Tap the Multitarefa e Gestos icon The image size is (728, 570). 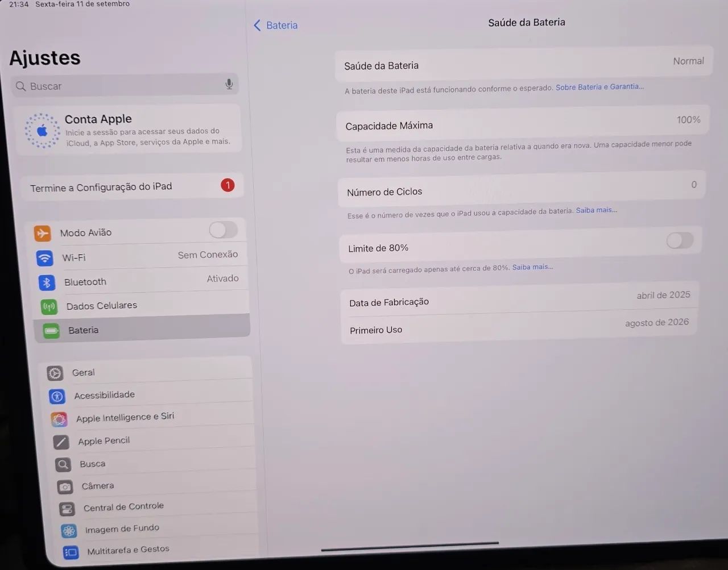(71, 552)
